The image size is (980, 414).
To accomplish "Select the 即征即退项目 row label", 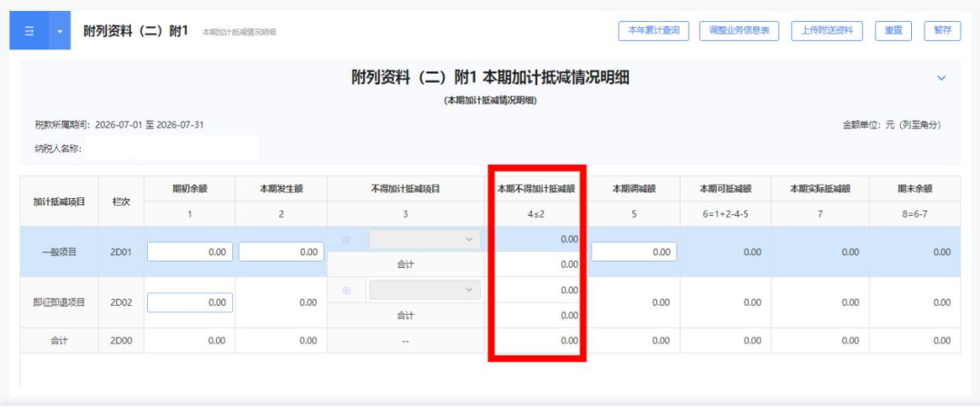I will coord(59,302).
